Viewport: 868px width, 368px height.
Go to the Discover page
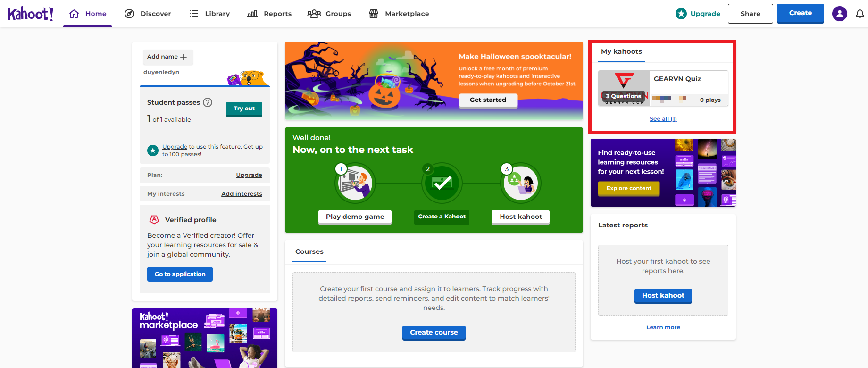148,14
